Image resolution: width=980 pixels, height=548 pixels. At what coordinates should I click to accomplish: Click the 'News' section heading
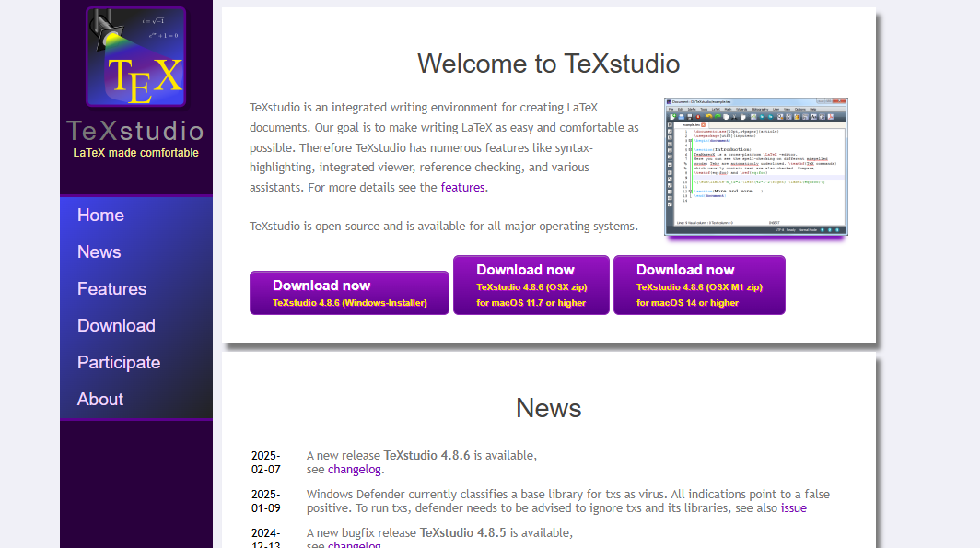(549, 408)
